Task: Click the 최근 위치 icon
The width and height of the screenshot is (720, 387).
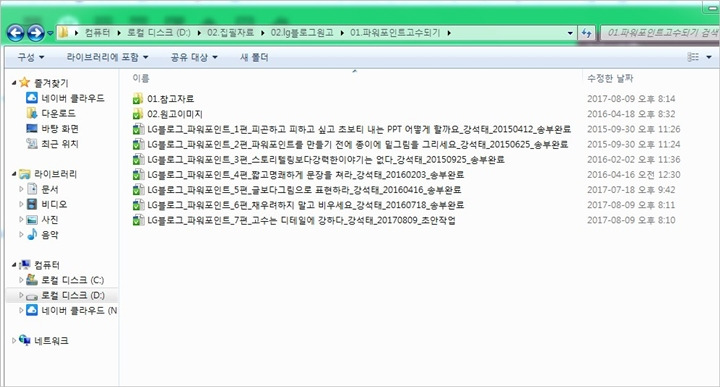Action: (32, 143)
